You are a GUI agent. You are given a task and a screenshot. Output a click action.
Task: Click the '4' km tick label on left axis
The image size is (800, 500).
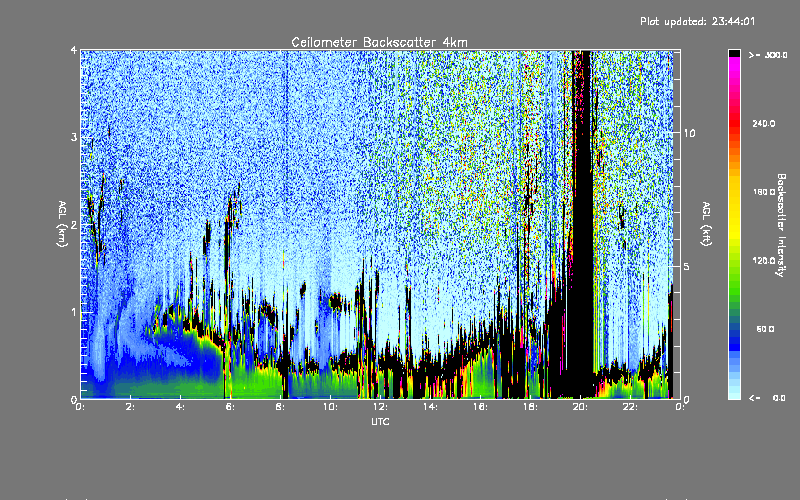pos(74,50)
